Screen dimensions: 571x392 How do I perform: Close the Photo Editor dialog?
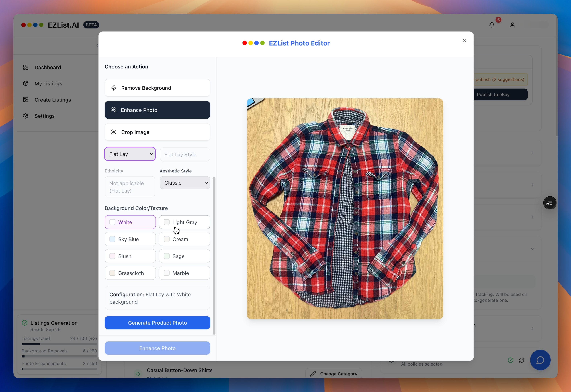(464, 41)
